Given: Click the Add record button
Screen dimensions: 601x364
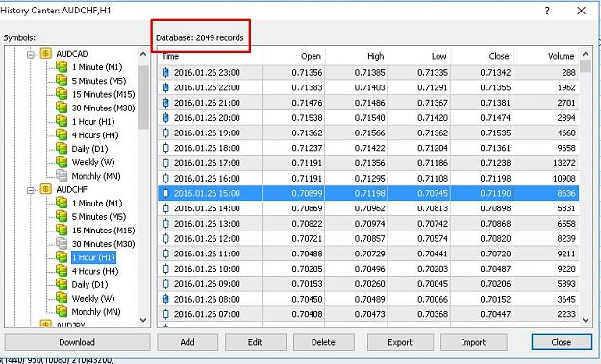Looking at the screenshot, I should pyautogui.click(x=188, y=342).
